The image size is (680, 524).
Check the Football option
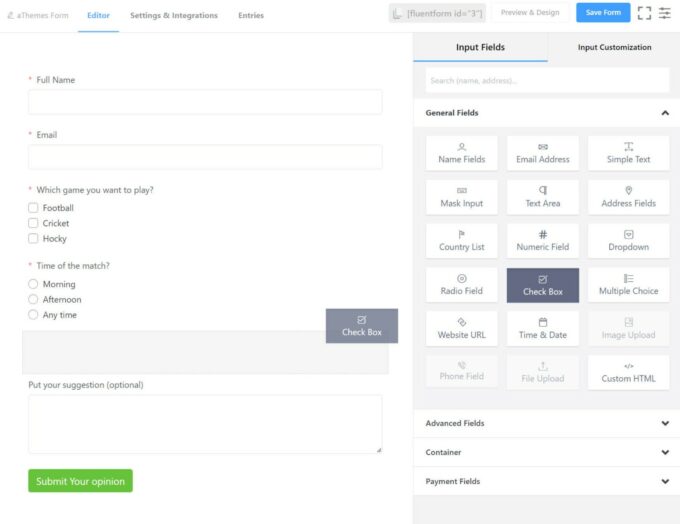tap(33, 208)
